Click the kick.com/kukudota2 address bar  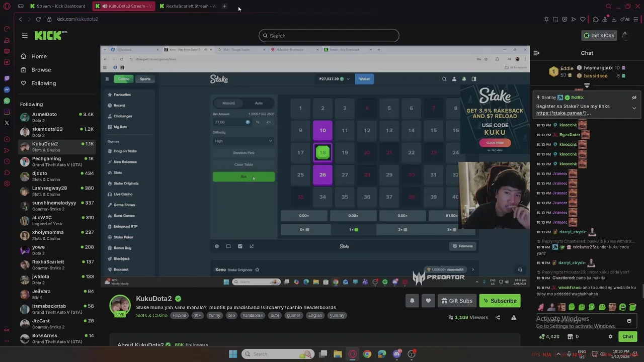[x=77, y=19]
